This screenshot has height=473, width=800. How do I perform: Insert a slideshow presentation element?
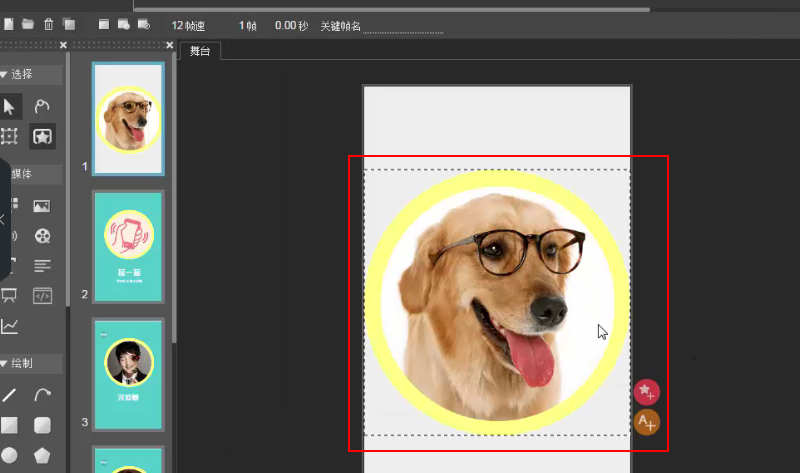[9, 296]
